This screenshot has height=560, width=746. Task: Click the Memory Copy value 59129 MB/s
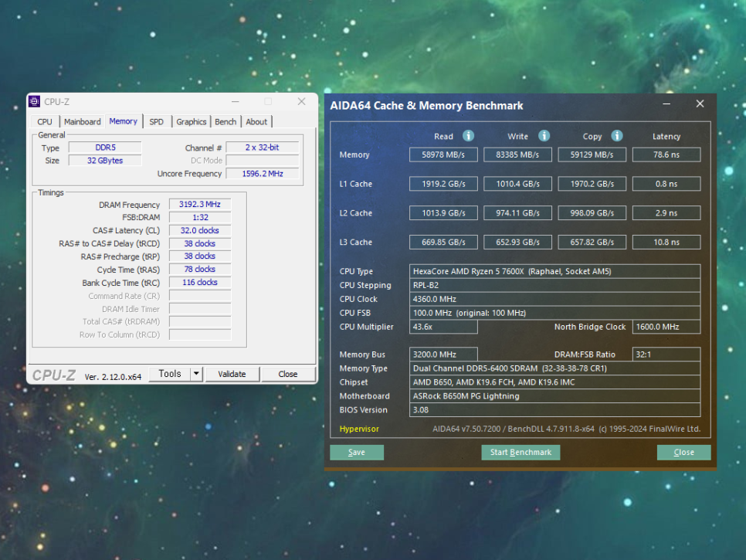tap(592, 154)
